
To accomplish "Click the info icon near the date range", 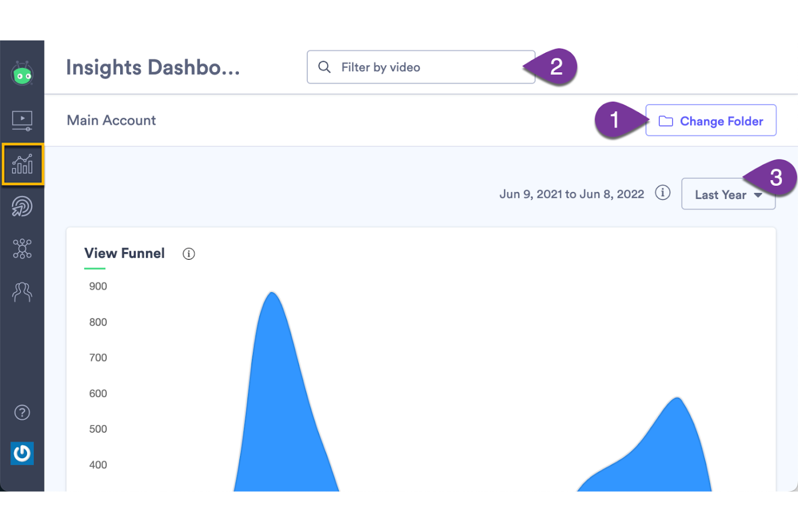I will [663, 192].
